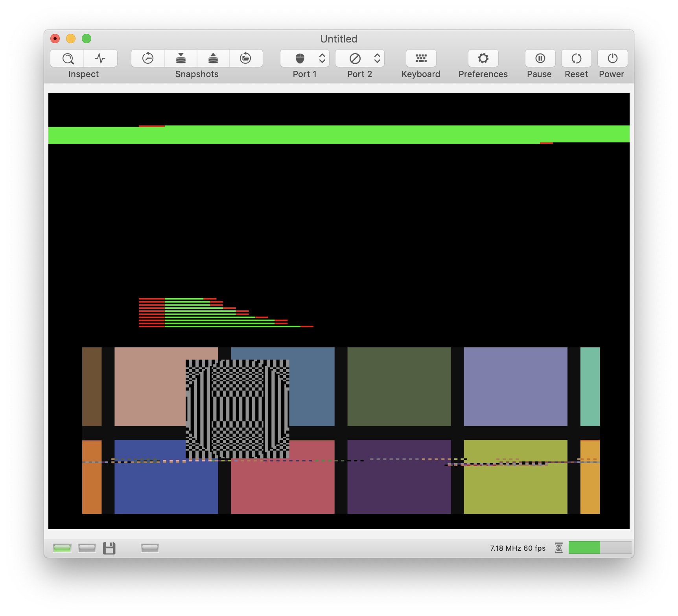Click the Snapshots toolbar label

pos(197,74)
